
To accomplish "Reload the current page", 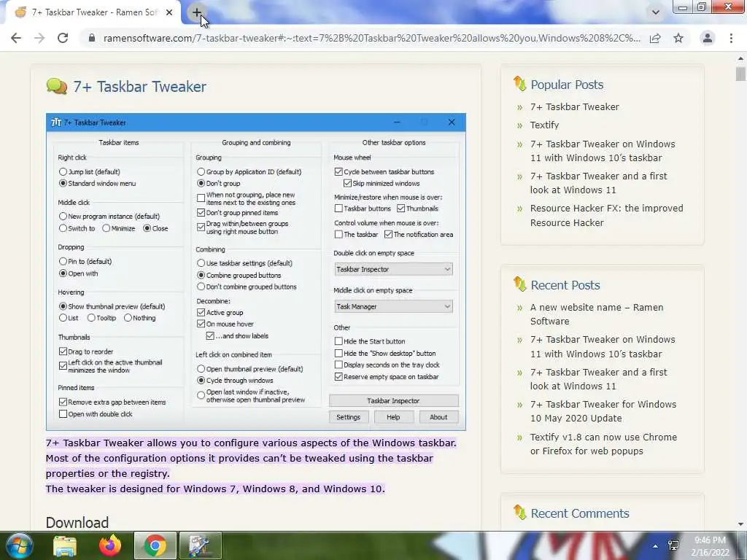I will click(x=63, y=38).
